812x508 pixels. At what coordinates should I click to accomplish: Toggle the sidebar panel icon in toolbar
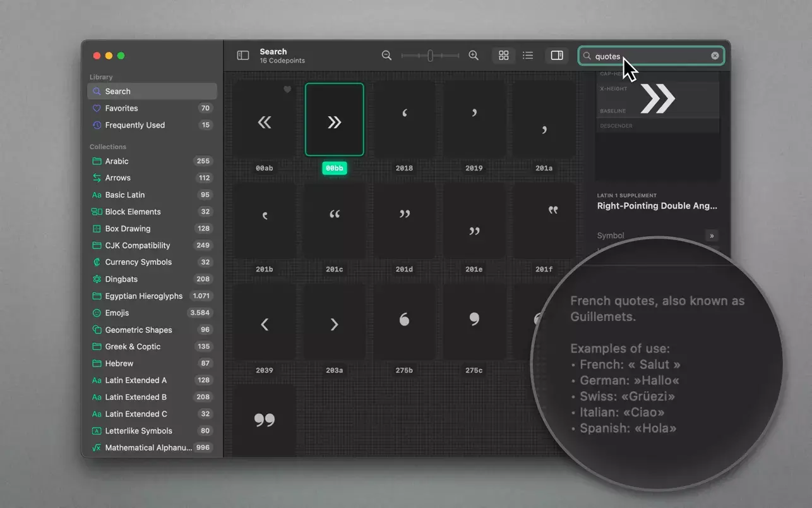click(x=243, y=55)
